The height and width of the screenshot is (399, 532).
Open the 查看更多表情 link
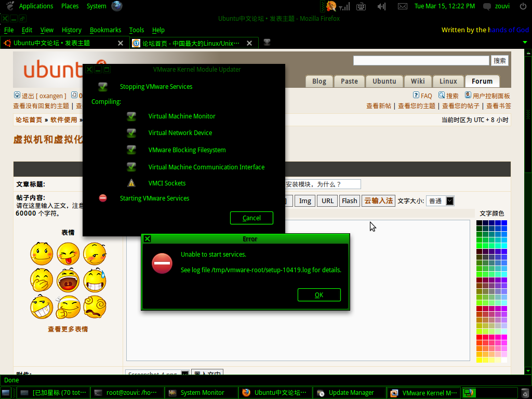[x=68, y=329]
